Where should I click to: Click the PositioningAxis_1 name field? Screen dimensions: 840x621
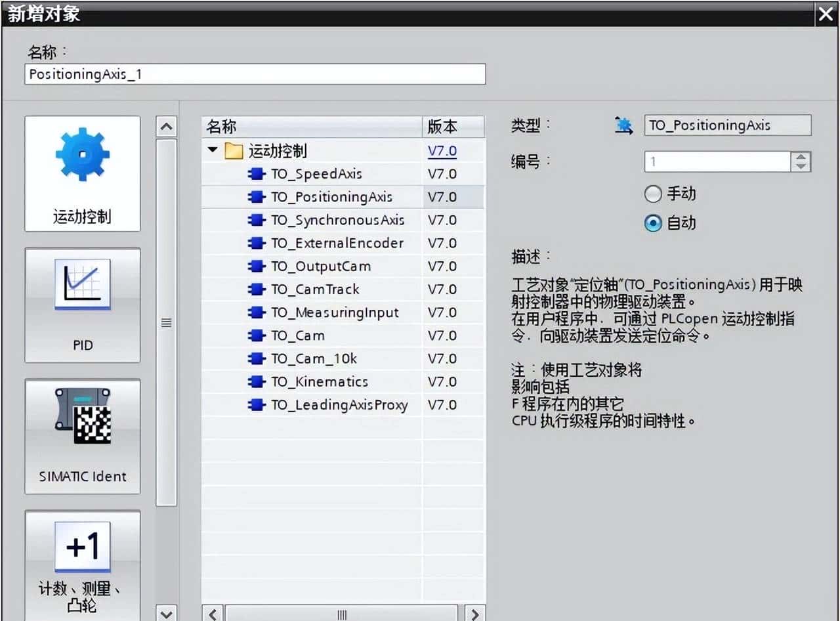point(255,74)
